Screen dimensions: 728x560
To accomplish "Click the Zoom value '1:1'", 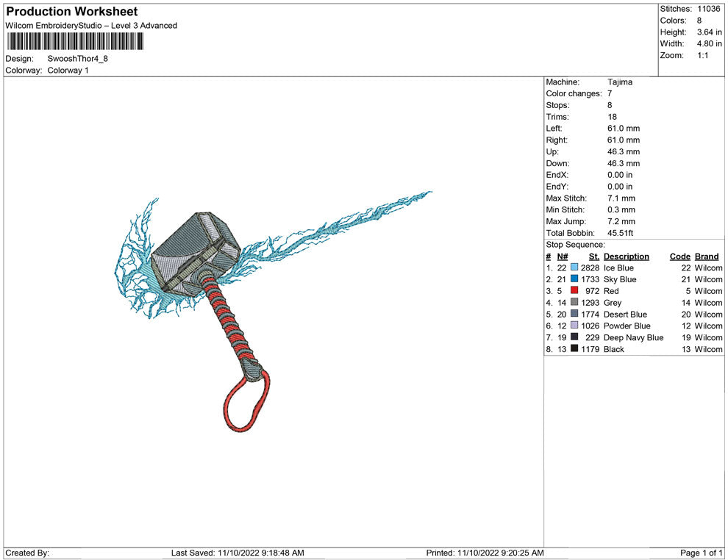I will tap(702, 55).
